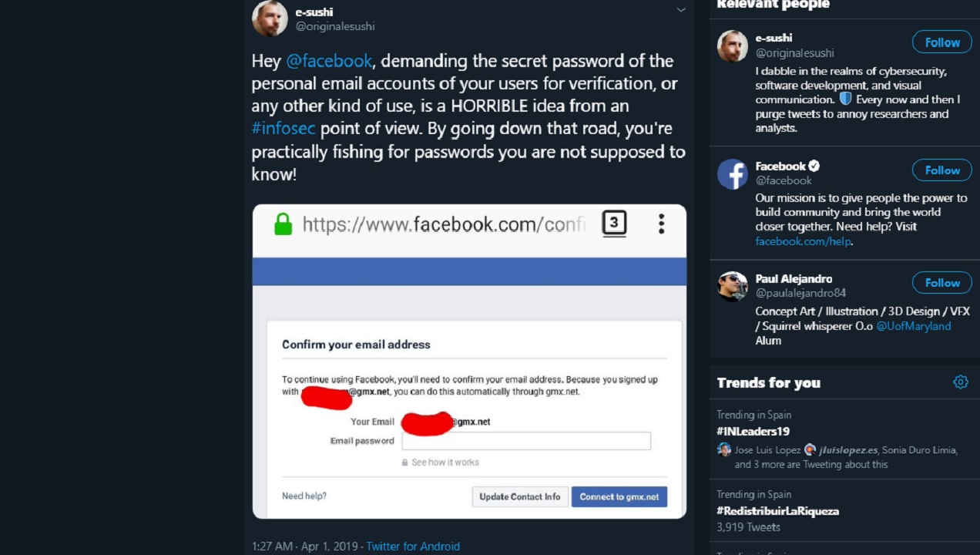980x555 pixels.
Task: Open the @facebook mention link
Action: (329, 61)
